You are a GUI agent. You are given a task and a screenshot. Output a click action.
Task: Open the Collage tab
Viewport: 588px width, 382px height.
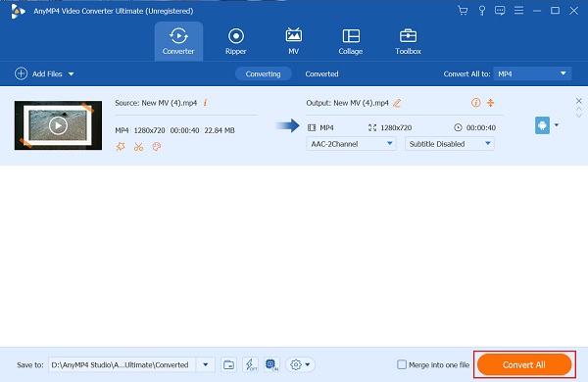(351, 41)
